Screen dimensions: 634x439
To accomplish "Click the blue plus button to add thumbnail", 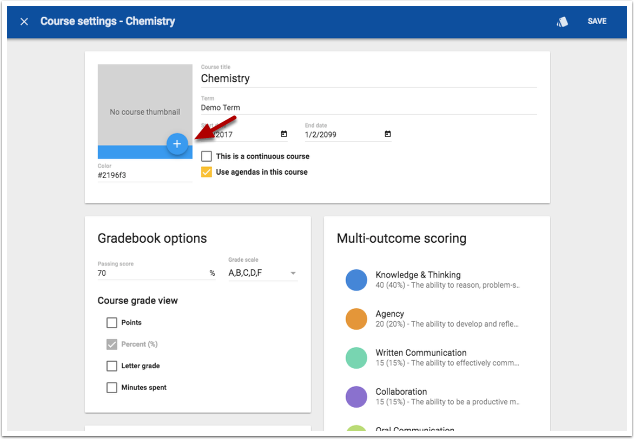I will [176, 144].
